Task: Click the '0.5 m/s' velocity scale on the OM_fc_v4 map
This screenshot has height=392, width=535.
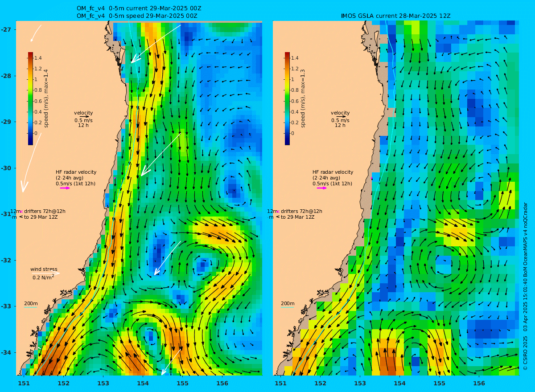Action: (x=83, y=120)
